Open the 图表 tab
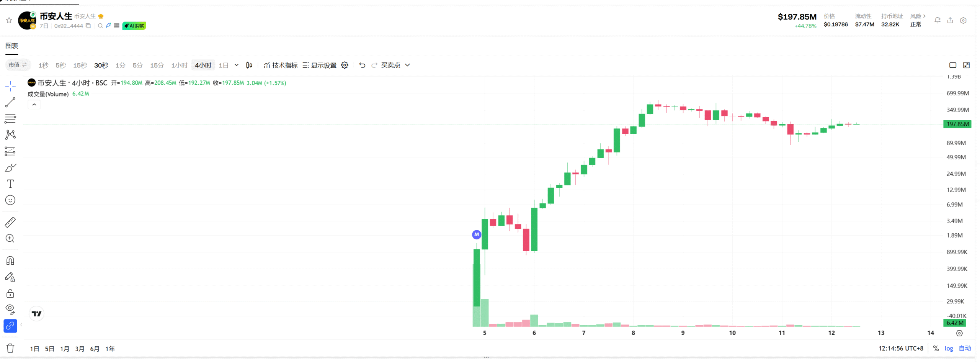The height and width of the screenshot is (362, 980). pyautogui.click(x=12, y=46)
